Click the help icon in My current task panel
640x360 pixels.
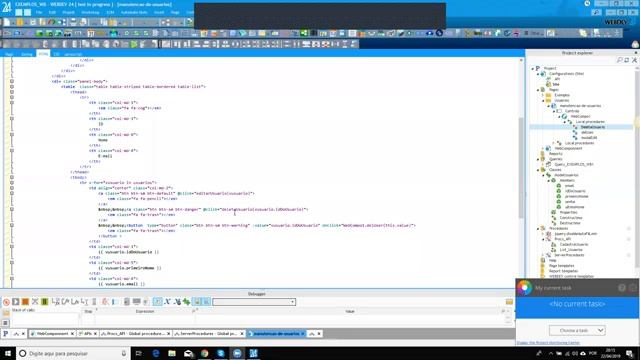pyautogui.click(x=622, y=288)
